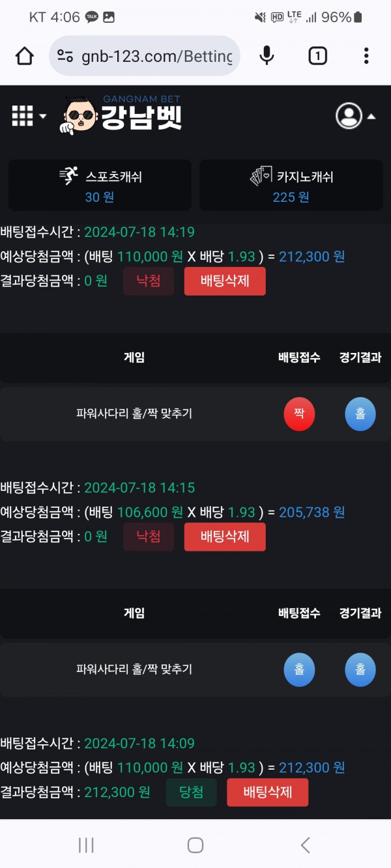Image resolution: width=391 pixels, height=868 pixels.
Task: Open the 스포츠캐쉬 balance panel
Action: (x=100, y=186)
